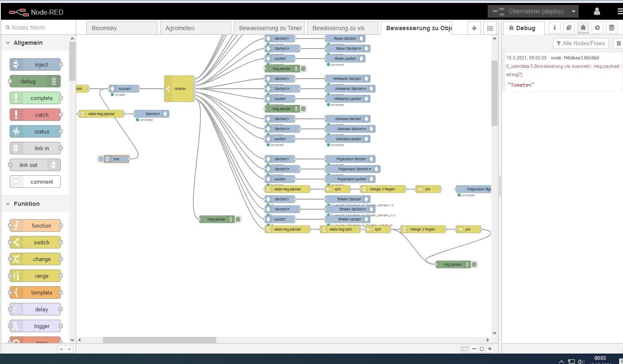Select the link out palette node

point(35,165)
